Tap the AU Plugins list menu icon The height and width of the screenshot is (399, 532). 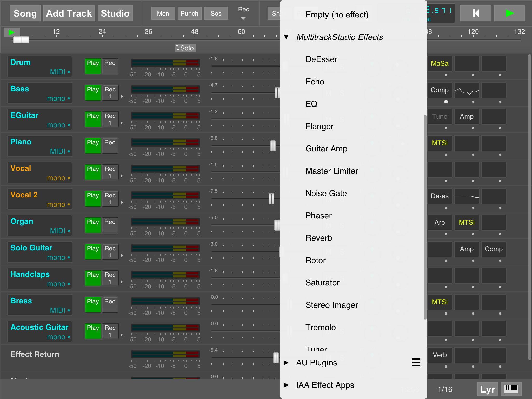pyautogui.click(x=416, y=362)
